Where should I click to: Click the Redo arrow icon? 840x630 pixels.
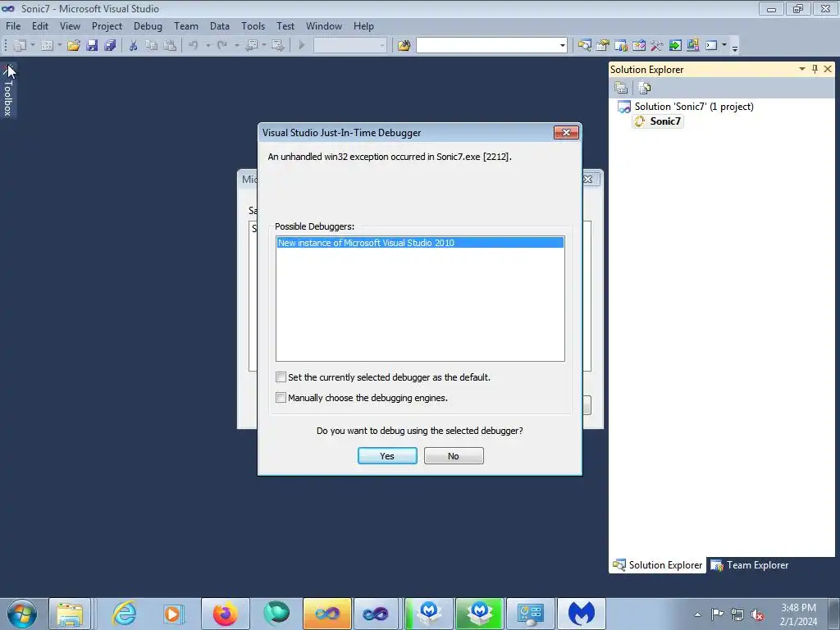(x=221, y=46)
